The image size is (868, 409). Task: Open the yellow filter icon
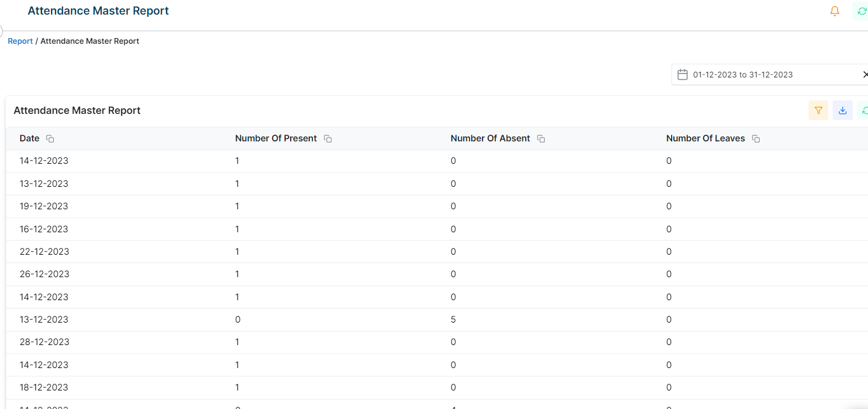tap(818, 111)
